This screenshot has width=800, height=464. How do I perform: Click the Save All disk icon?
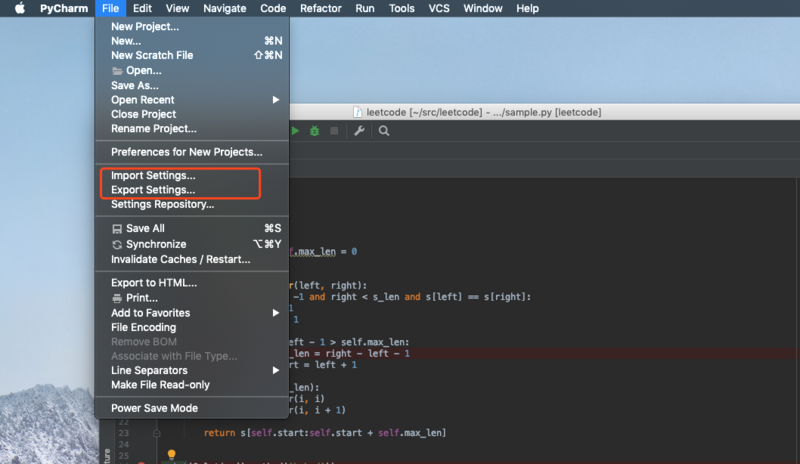point(117,229)
